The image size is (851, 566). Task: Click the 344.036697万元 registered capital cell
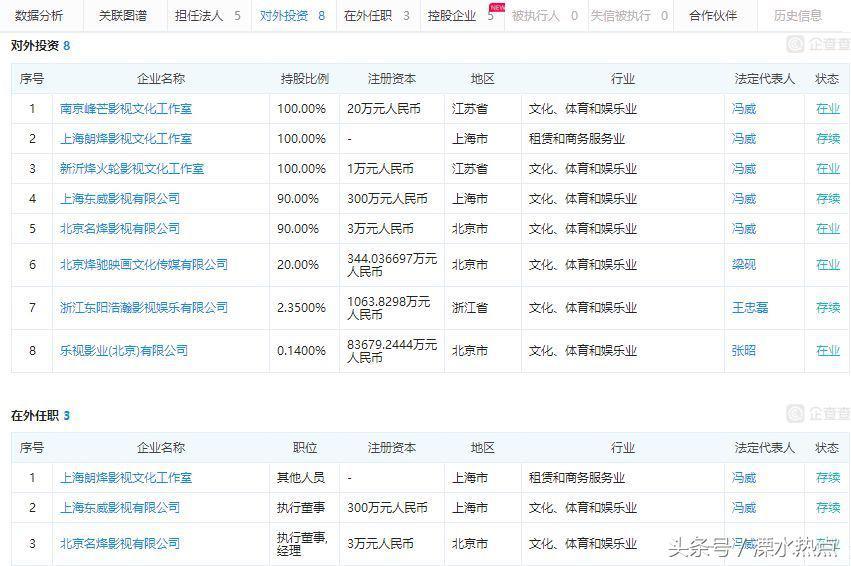(x=392, y=264)
